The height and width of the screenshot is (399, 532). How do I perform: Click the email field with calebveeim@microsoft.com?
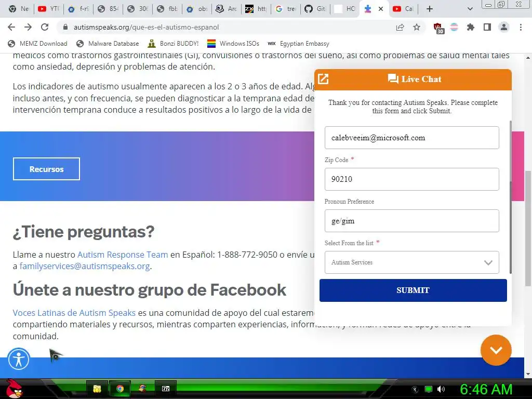(411, 138)
